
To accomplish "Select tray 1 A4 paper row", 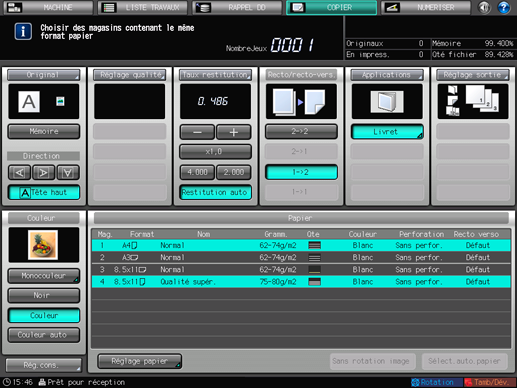I will [301, 245].
